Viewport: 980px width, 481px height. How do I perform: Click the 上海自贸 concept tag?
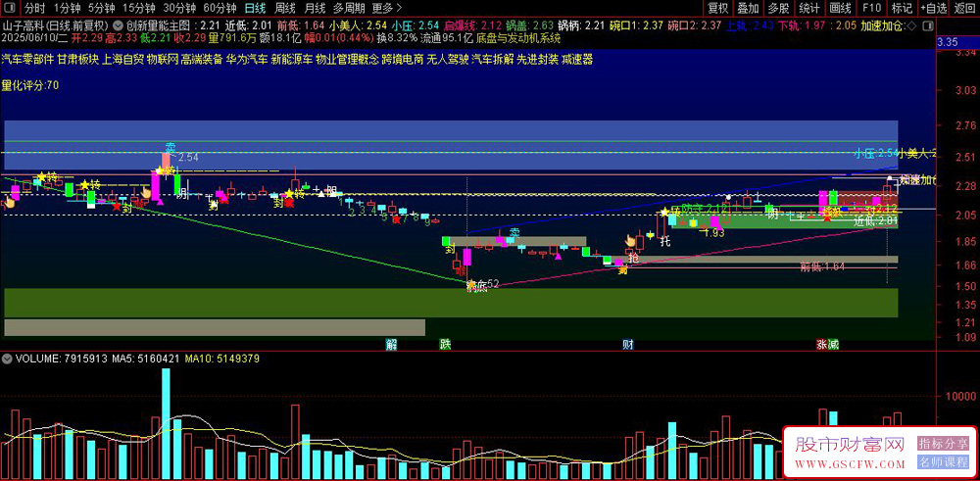tap(122, 60)
